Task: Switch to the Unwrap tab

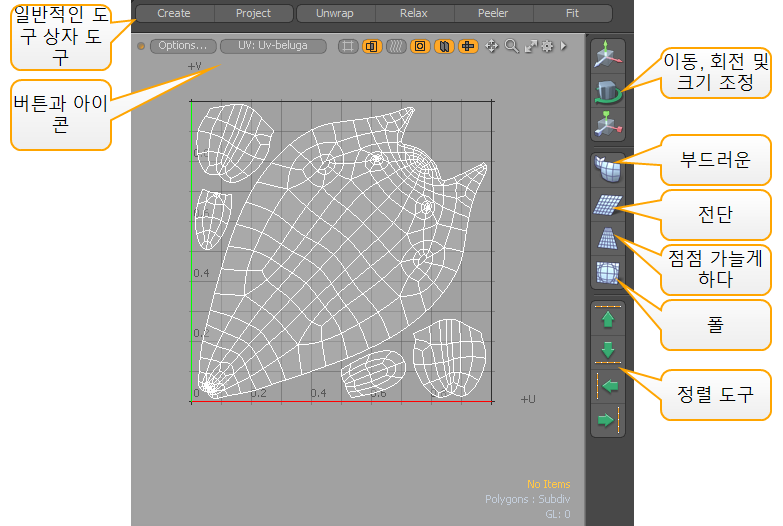Action: click(334, 14)
